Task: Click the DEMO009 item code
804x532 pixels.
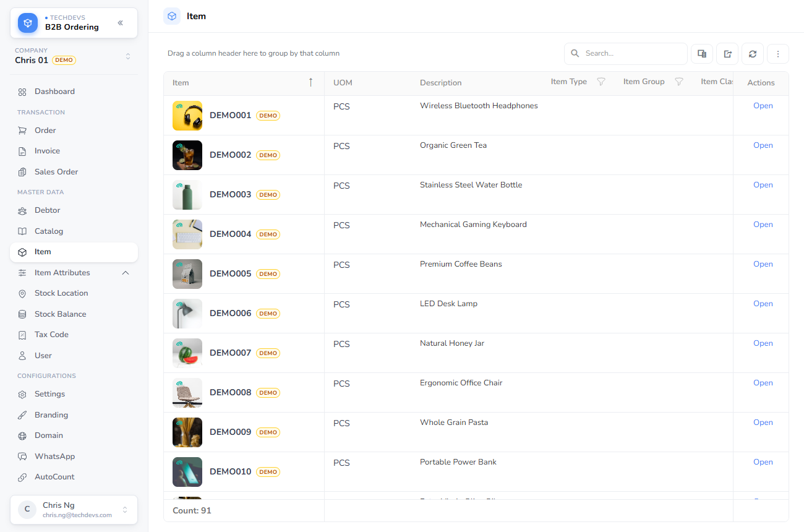Action: [231, 432]
